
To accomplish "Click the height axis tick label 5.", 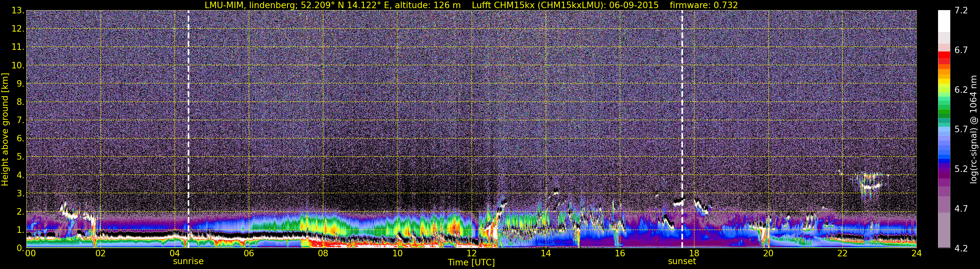I will coord(20,157).
